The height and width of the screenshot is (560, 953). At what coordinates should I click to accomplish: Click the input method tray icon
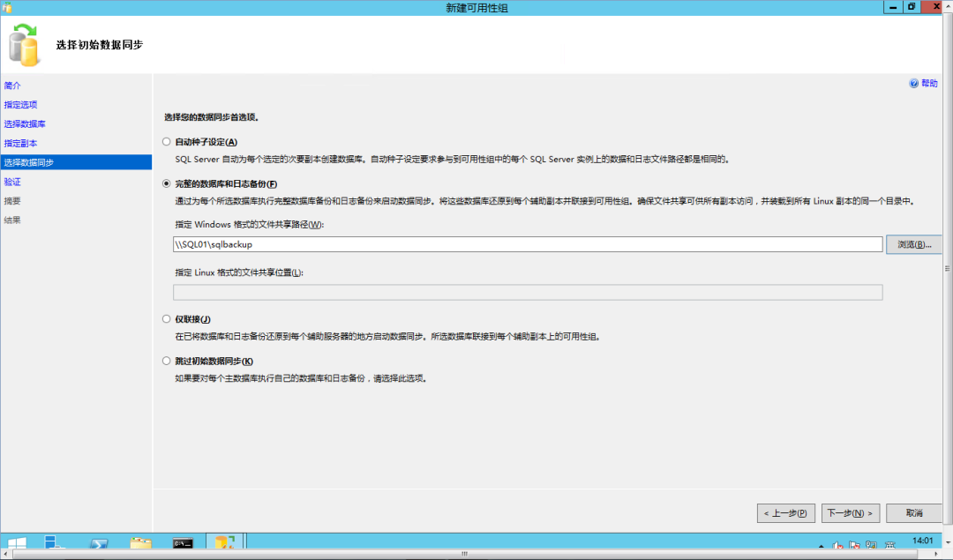point(889,545)
